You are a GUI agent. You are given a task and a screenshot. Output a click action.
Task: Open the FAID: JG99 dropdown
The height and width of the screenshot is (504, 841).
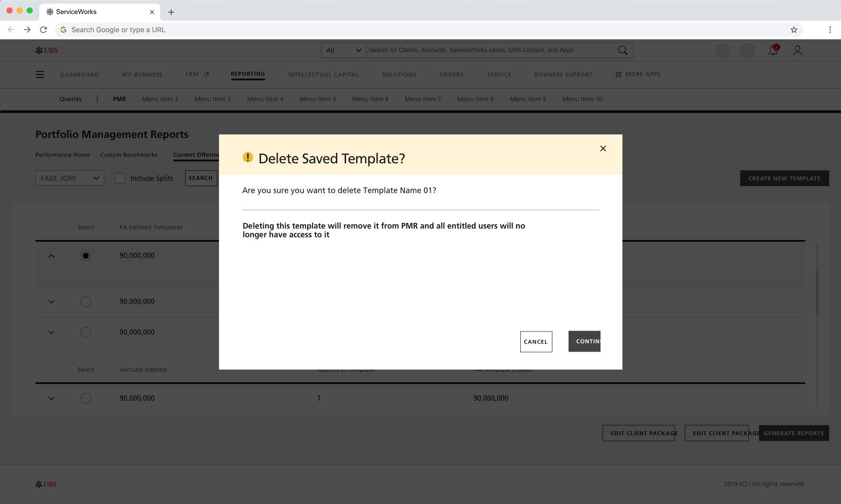70,178
